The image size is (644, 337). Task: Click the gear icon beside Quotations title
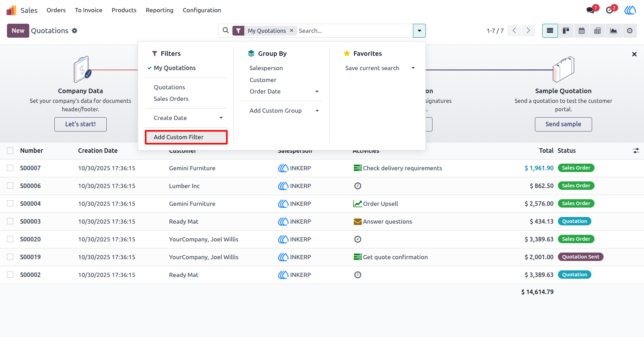coord(75,31)
